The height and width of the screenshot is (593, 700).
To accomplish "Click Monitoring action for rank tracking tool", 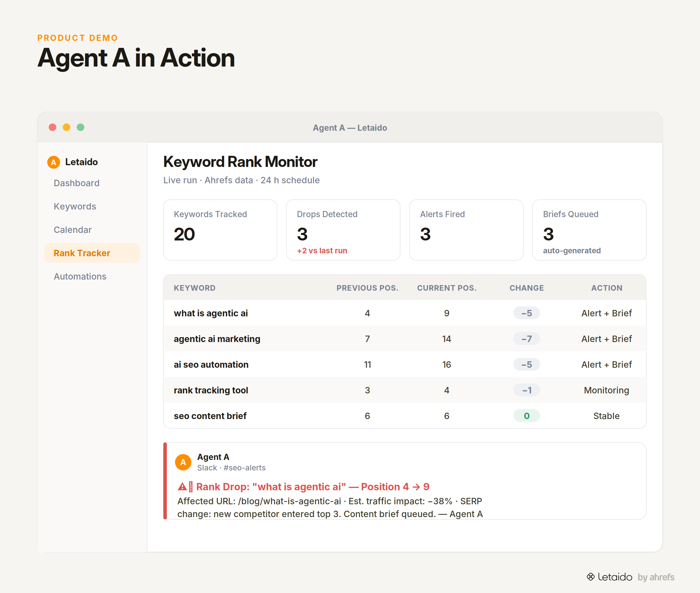I will (x=607, y=390).
